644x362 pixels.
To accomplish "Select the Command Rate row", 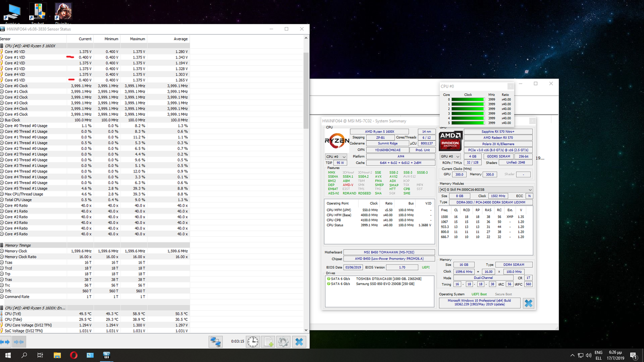I will pos(95,297).
